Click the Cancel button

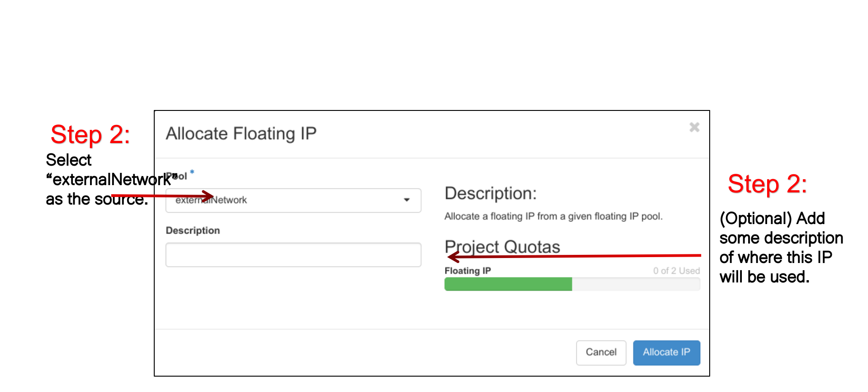coord(601,353)
